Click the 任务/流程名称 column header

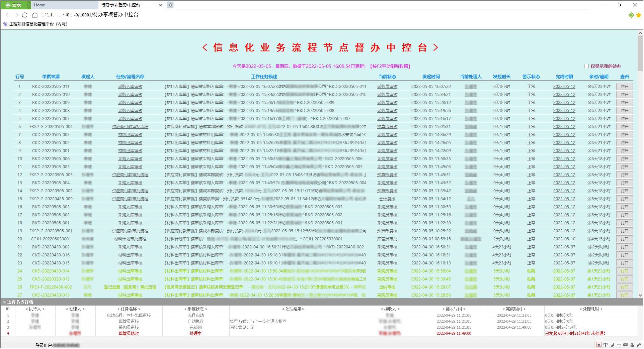[x=130, y=77]
